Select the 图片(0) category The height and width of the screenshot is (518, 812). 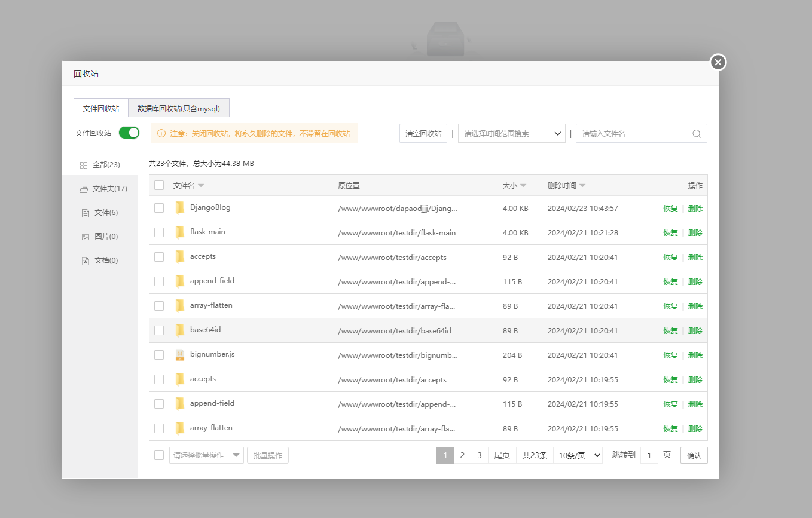(x=100, y=237)
